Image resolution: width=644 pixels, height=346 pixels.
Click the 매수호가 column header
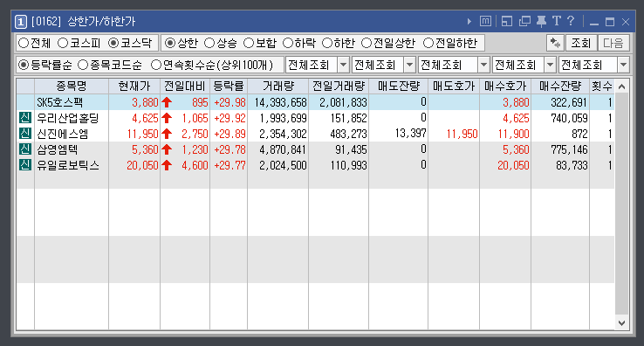click(505, 86)
